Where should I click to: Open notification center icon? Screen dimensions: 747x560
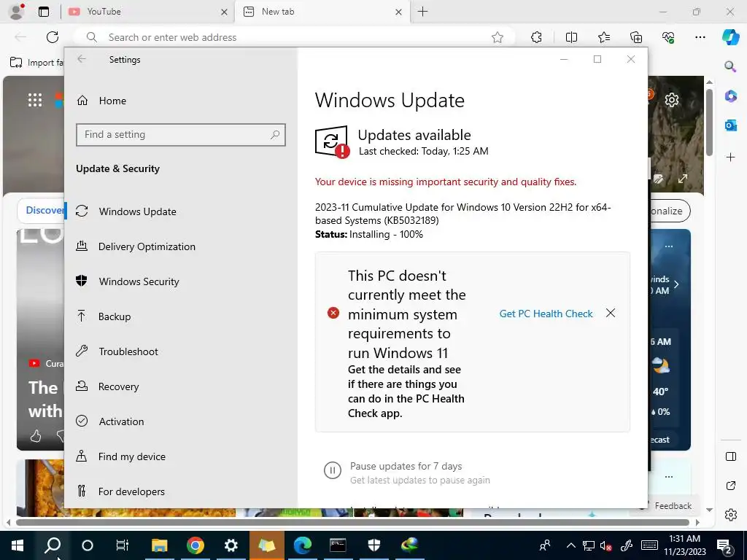(x=724, y=545)
